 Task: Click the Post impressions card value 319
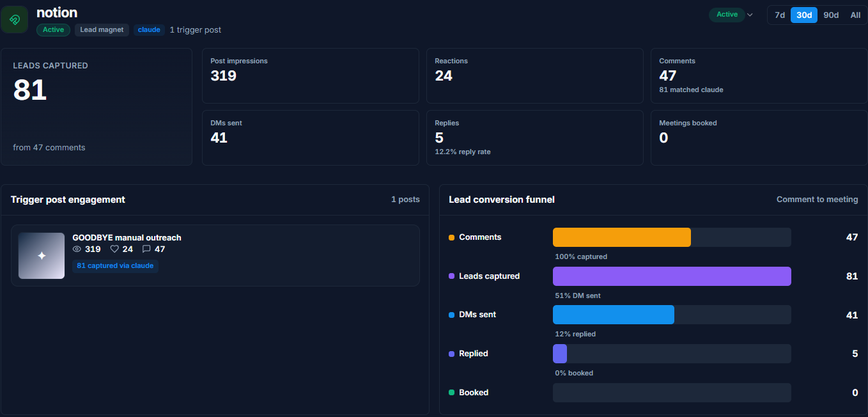pyautogui.click(x=224, y=76)
